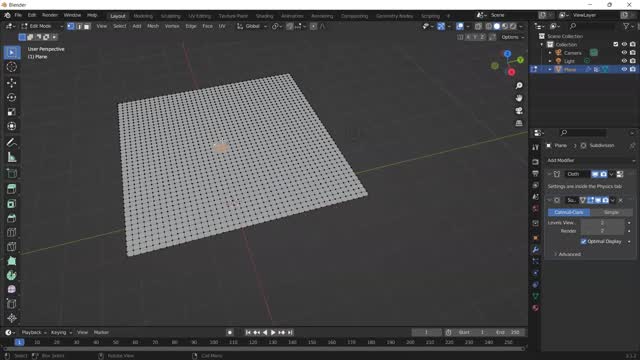Image resolution: width=640 pixels, height=360 pixels.
Task: Activate the Scale tool
Action: tap(11, 112)
